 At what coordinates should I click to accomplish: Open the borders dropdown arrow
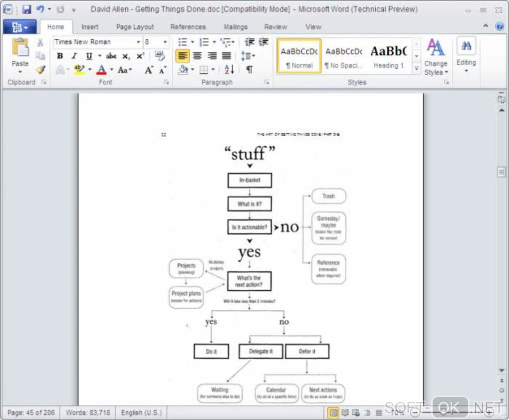click(x=213, y=69)
